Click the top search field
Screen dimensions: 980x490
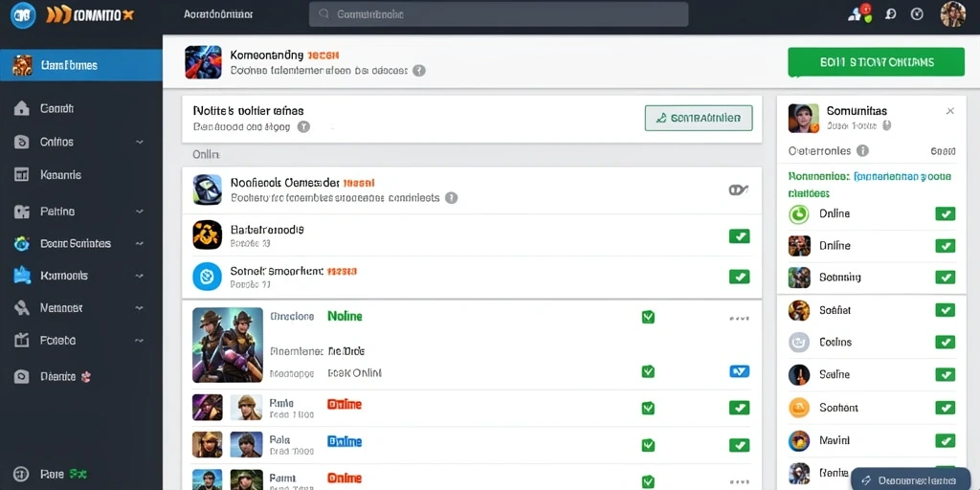pyautogui.click(x=499, y=13)
